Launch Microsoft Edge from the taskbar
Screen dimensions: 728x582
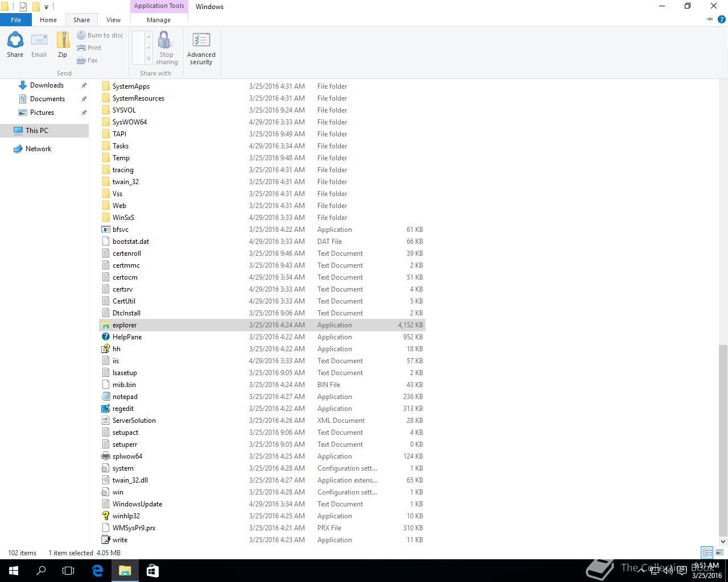tap(97, 571)
